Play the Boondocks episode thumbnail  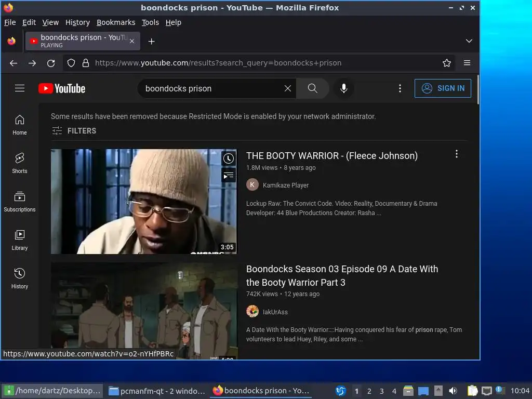click(144, 311)
